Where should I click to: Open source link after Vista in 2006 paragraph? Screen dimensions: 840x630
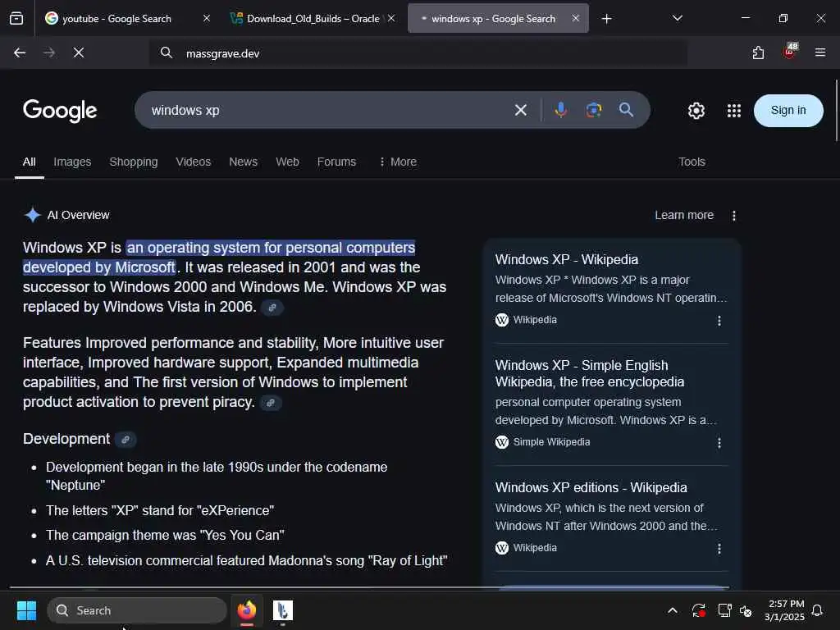point(272,308)
